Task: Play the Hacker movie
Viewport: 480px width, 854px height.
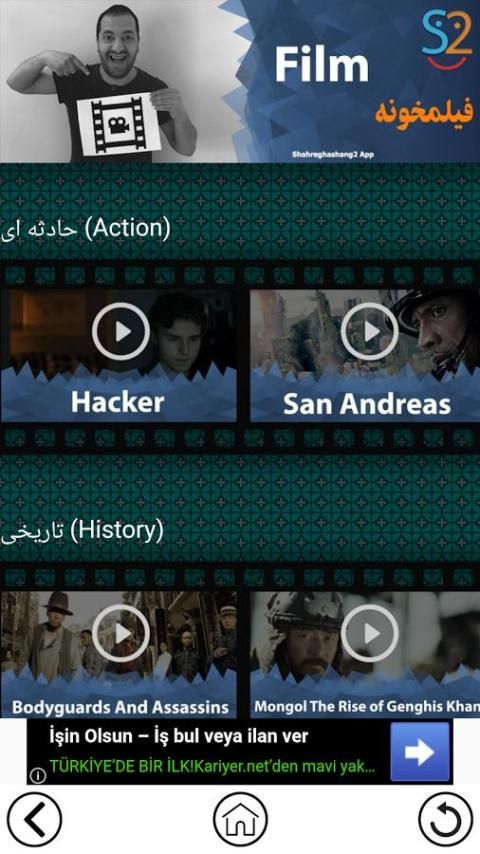Action: [x=121, y=331]
